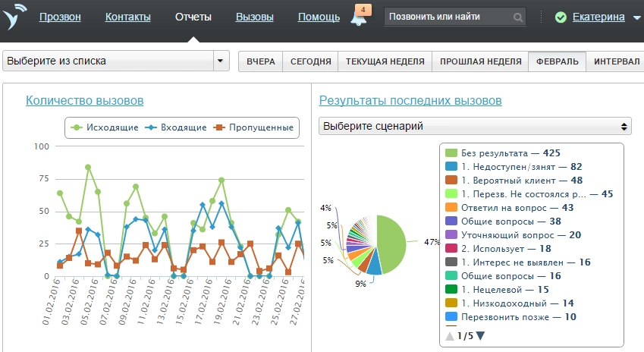Open the Выберите из списка dropdown

pos(116,61)
